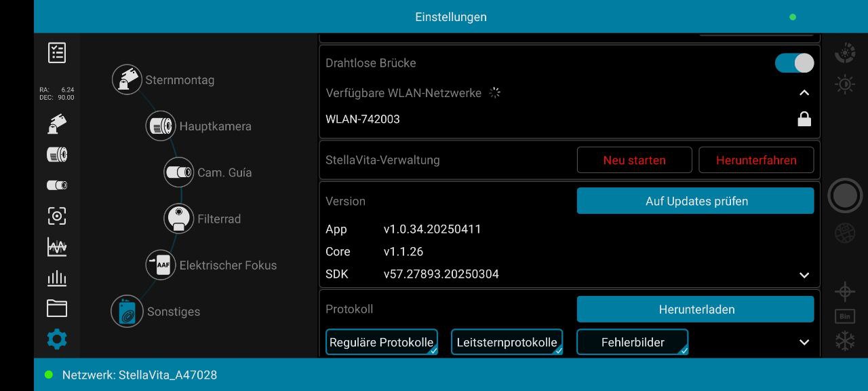Select the Sternmontag mount icon
868x391 pixels.
tap(127, 79)
